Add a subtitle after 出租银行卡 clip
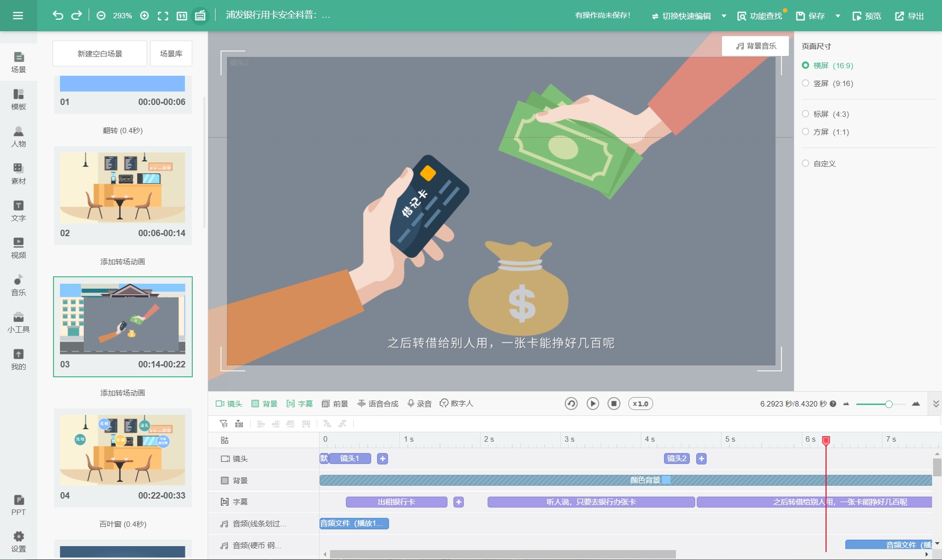 pos(459,502)
